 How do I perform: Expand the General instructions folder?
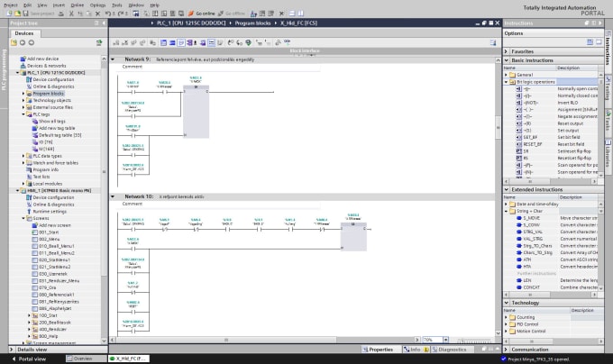[506, 75]
